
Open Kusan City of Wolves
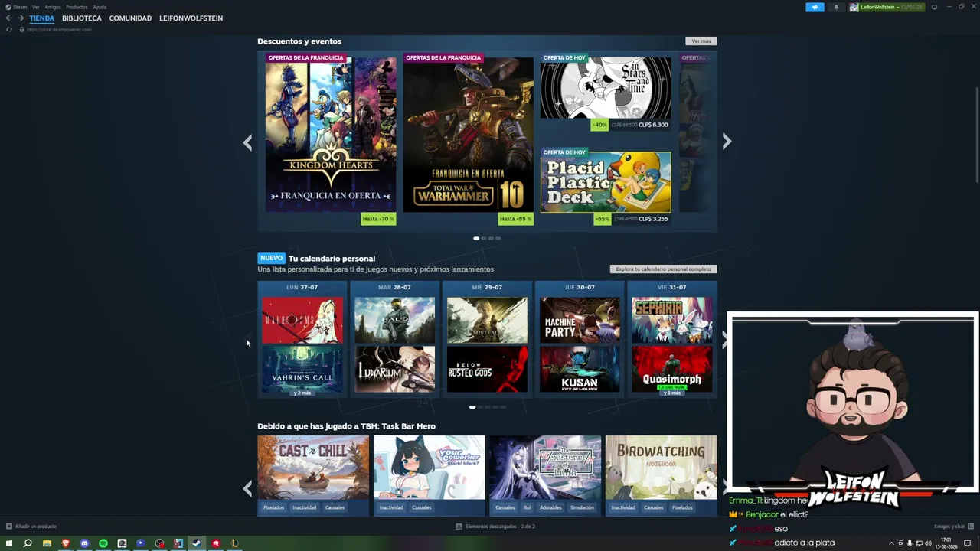(580, 369)
